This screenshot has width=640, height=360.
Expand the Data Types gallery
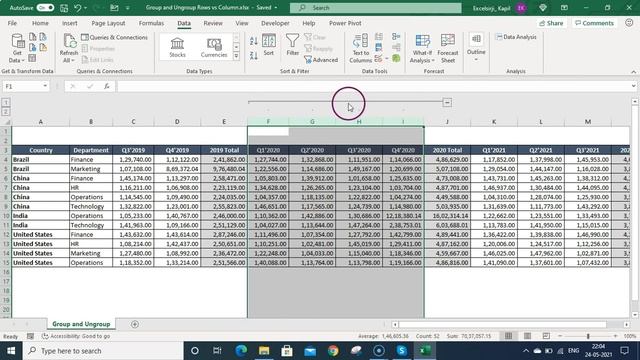[236, 56]
